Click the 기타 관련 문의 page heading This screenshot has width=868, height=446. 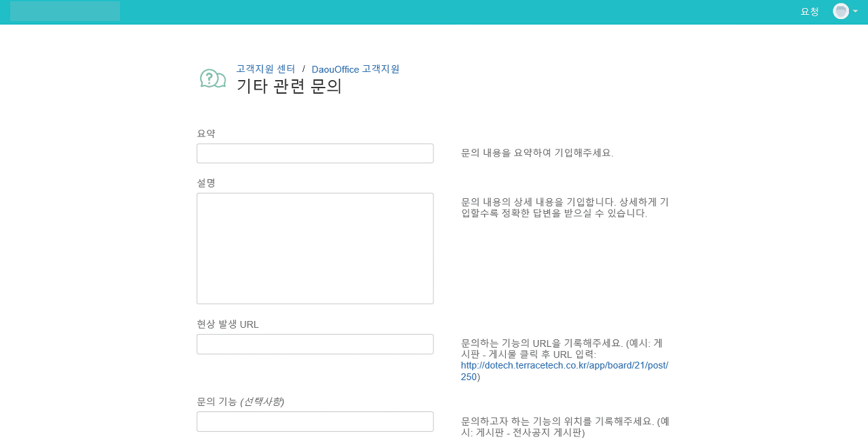click(289, 86)
